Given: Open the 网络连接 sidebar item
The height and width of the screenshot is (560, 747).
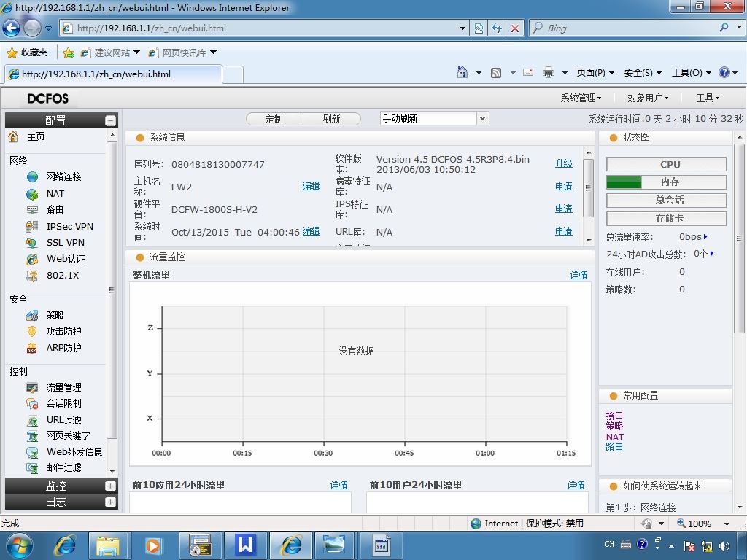Looking at the screenshot, I should point(63,176).
